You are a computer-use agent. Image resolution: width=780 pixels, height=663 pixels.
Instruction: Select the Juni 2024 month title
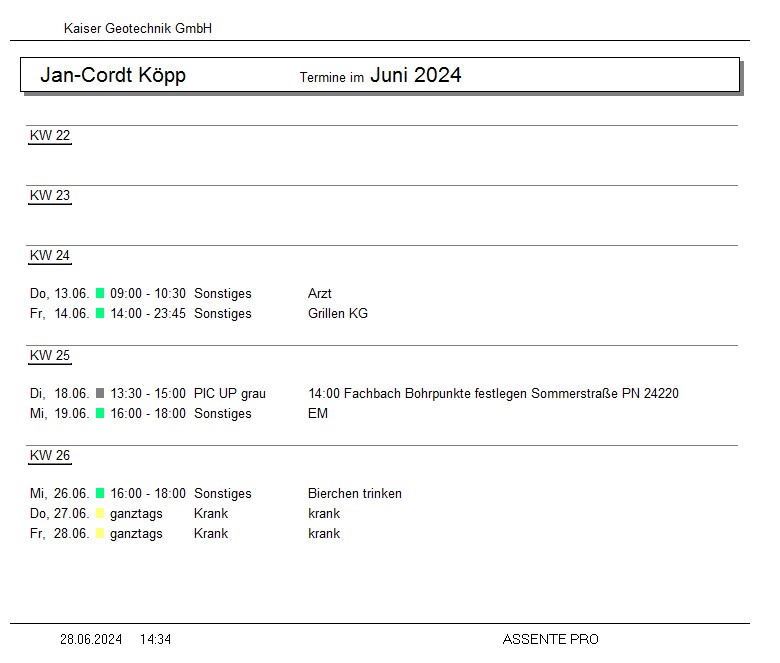(x=415, y=75)
